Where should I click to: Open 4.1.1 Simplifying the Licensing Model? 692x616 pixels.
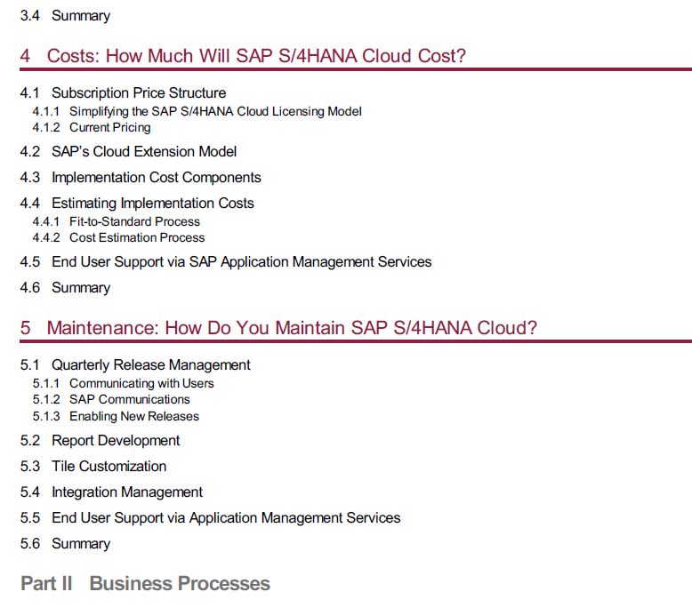197,112
